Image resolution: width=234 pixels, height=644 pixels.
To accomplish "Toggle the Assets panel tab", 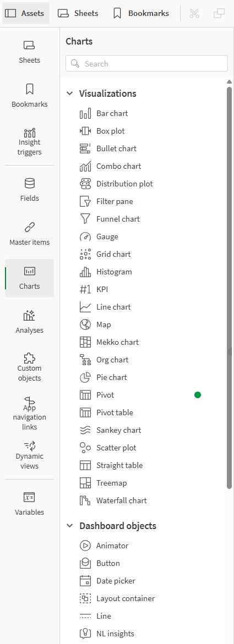I will pos(25,13).
